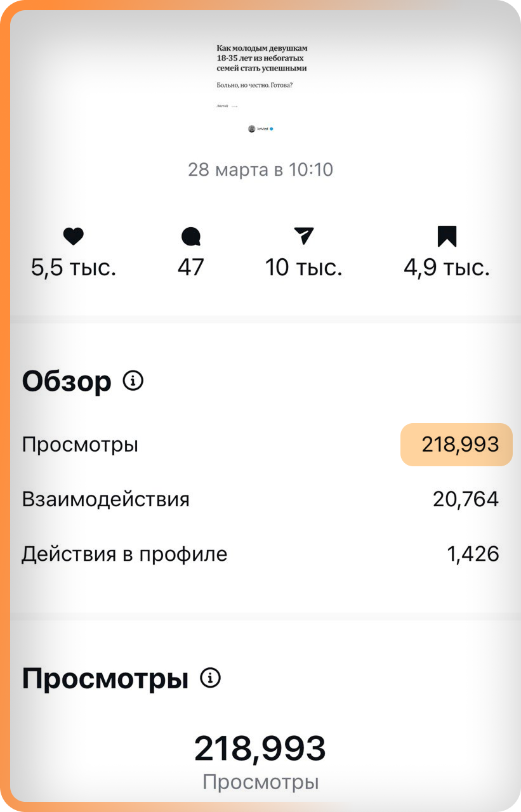This screenshot has width=521, height=812.
Task: Open the Просмотры row in overview
Action: click(x=261, y=445)
